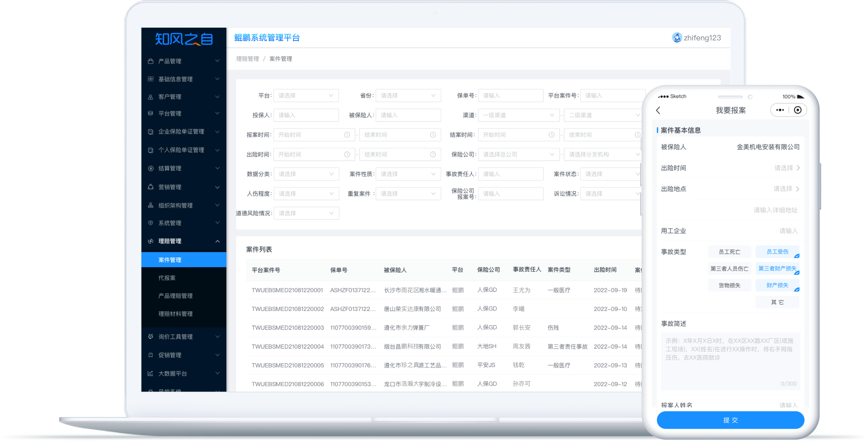
Task: Open the 理赔材料管理 submenu item
Action: (x=175, y=314)
